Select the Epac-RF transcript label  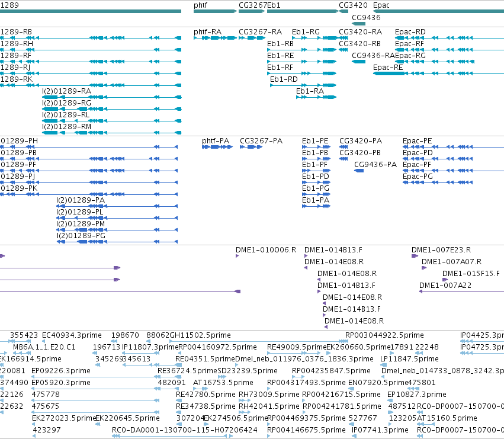pyautogui.click(x=409, y=44)
